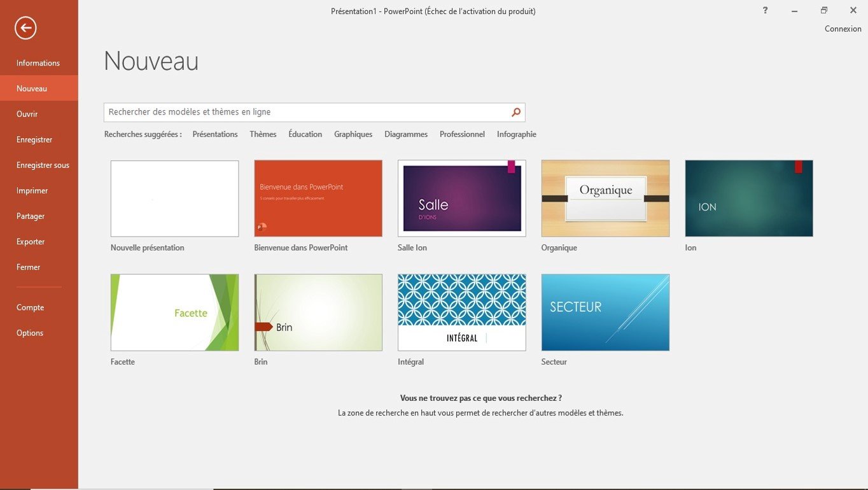Select Ouvrir in the sidebar

coord(27,114)
